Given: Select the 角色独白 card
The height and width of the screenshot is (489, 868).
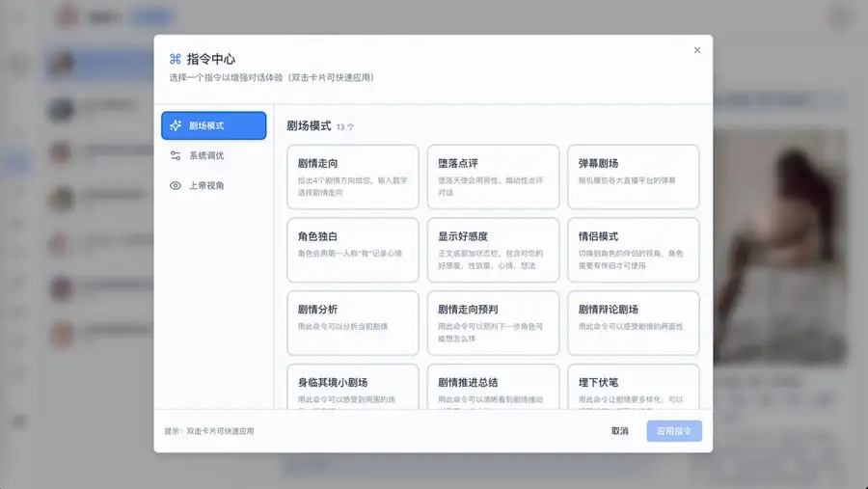Looking at the screenshot, I should pyautogui.click(x=353, y=250).
